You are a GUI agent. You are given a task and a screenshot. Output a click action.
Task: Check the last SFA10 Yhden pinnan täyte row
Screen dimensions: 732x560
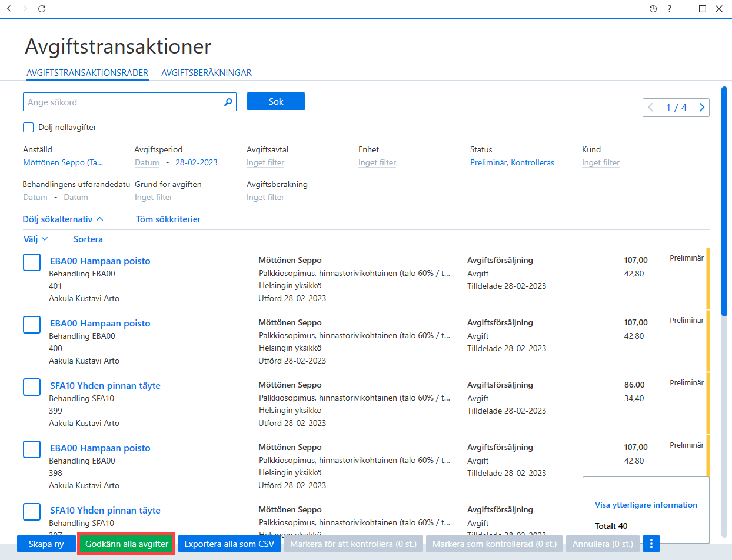[x=32, y=512]
